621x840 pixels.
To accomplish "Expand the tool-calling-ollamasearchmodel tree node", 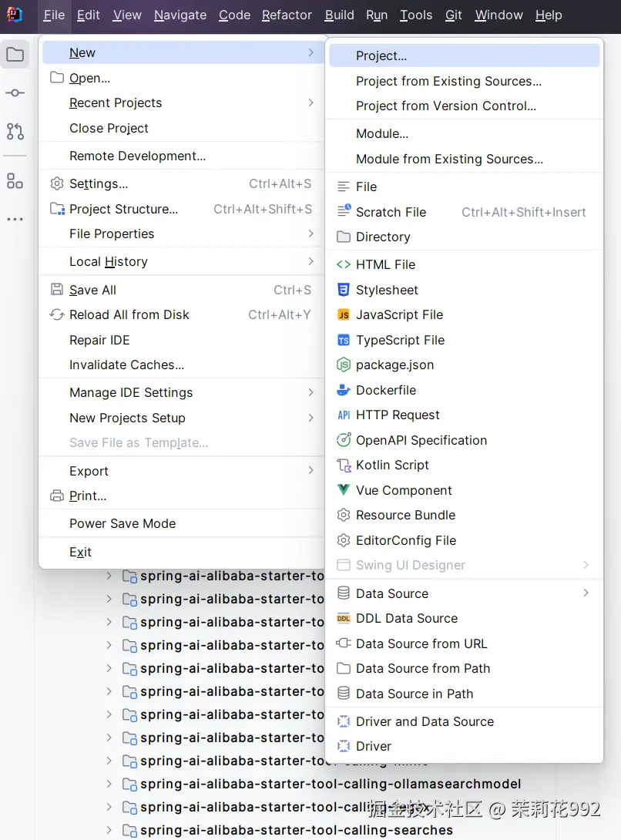I will (x=109, y=784).
